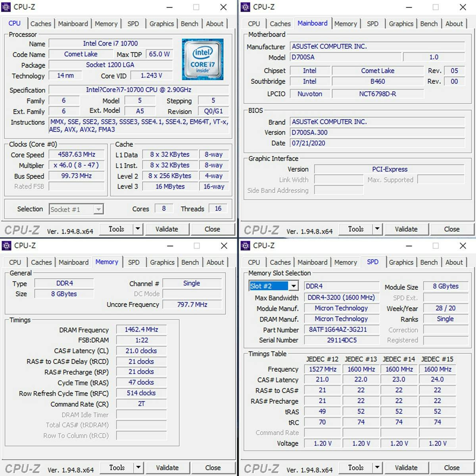Screen dimensions: 476x476
Task: Minimize the Mainboard CPU-Z window
Action: pos(409,7)
